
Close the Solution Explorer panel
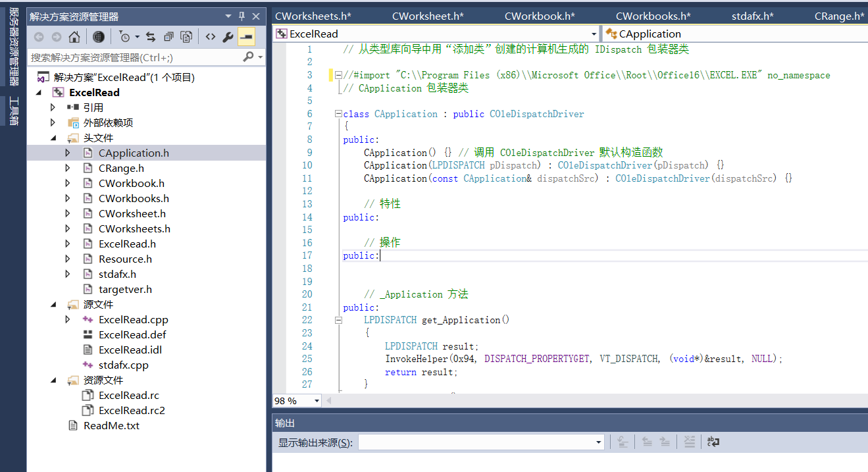pyautogui.click(x=257, y=16)
